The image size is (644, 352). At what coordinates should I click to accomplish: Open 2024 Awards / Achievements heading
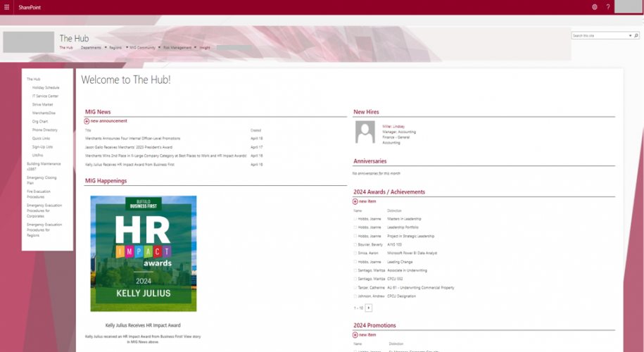pos(389,191)
